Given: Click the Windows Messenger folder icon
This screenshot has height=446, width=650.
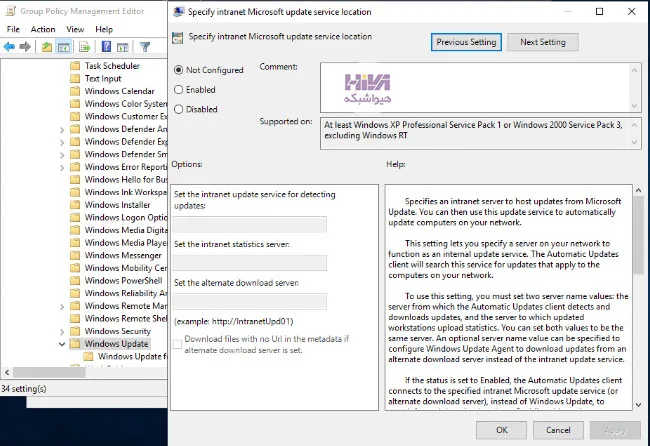Looking at the screenshot, I should (75, 255).
